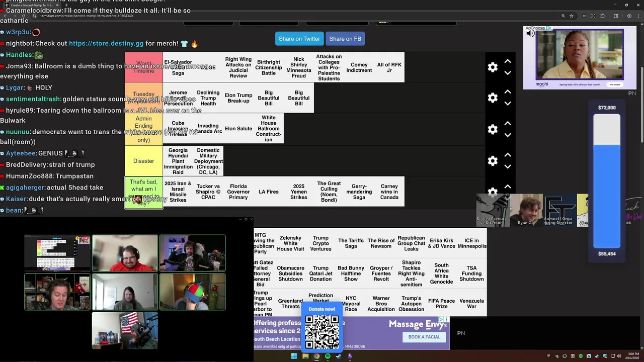Select unranked Bad Bunny Halftime Show tile
This screenshot has width=644, height=362.
(351, 274)
